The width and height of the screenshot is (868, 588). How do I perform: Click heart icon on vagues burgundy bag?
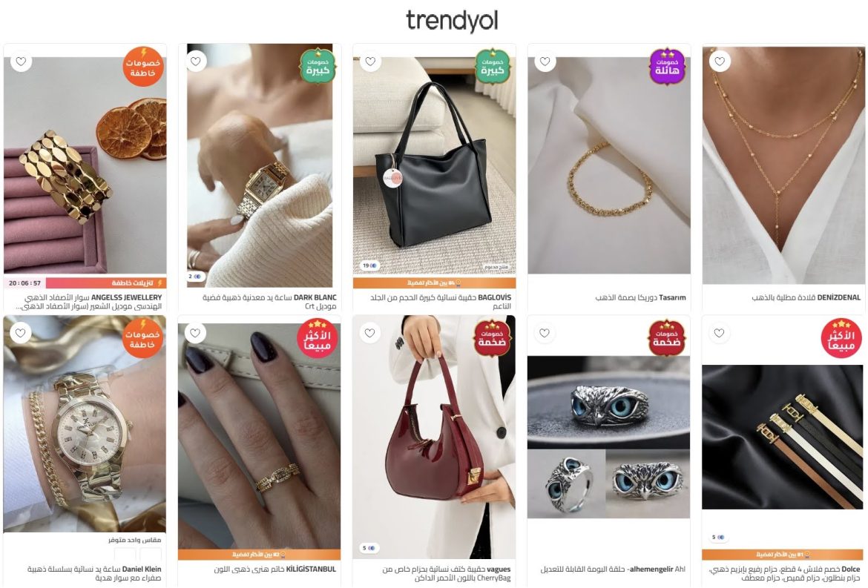tap(369, 333)
